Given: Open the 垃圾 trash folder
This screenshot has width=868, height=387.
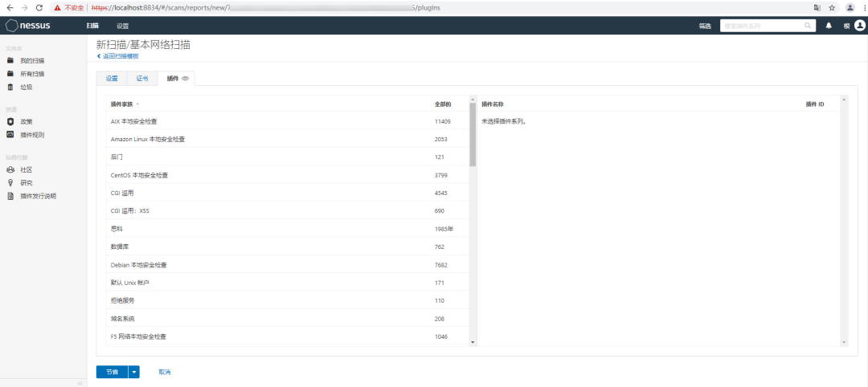Looking at the screenshot, I should click(27, 87).
